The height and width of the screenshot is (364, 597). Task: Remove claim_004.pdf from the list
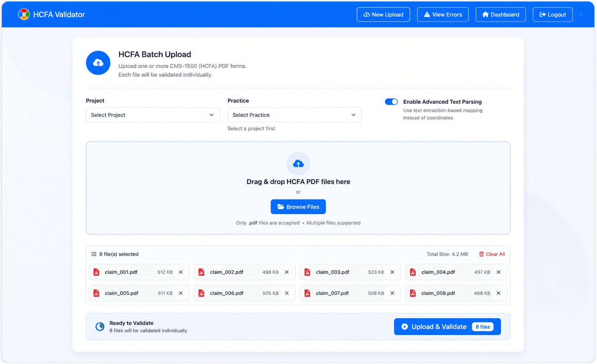pos(498,272)
